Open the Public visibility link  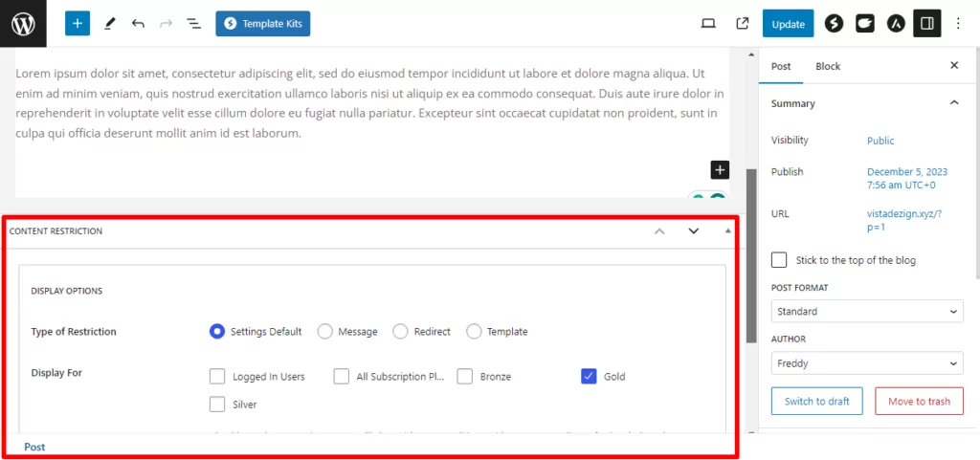(x=880, y=141)
